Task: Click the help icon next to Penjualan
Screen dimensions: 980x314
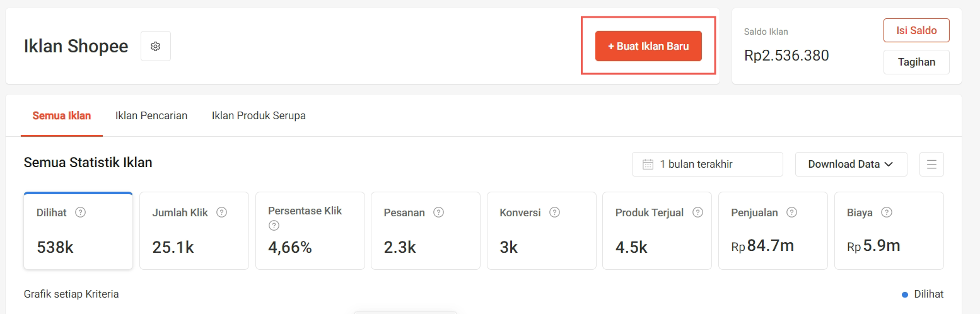Action: tap(791, 212)
